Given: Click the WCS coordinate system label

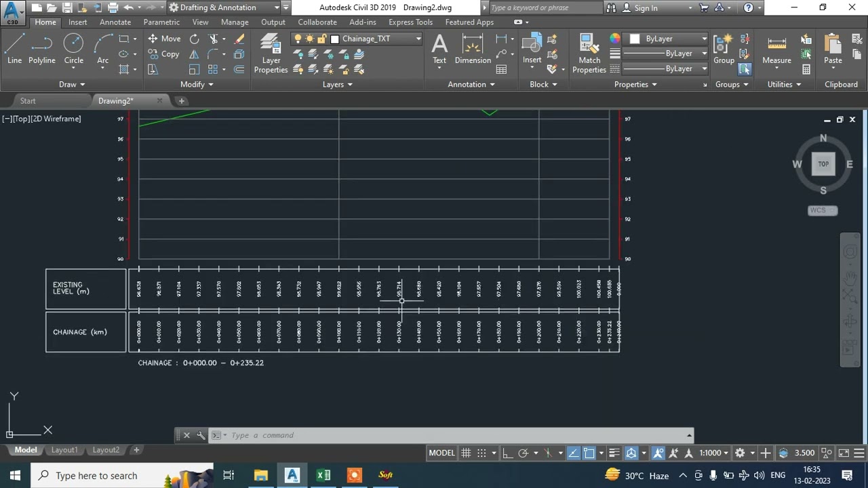Looking at the screenshot, I should [823, 210].
